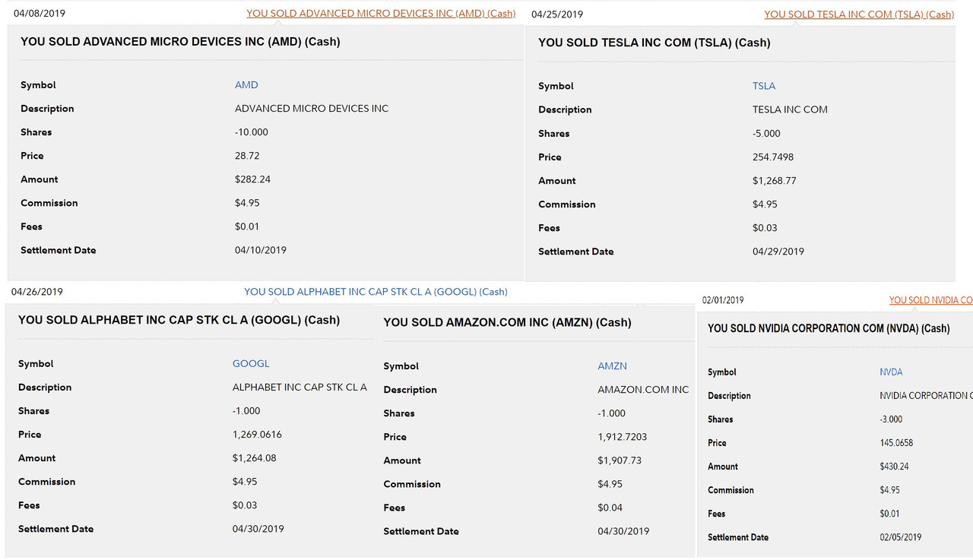This screenshot has height=560, width=973.
Task: Select the 02/01/2019 transaction date
Action: click(x=723, y=300)
